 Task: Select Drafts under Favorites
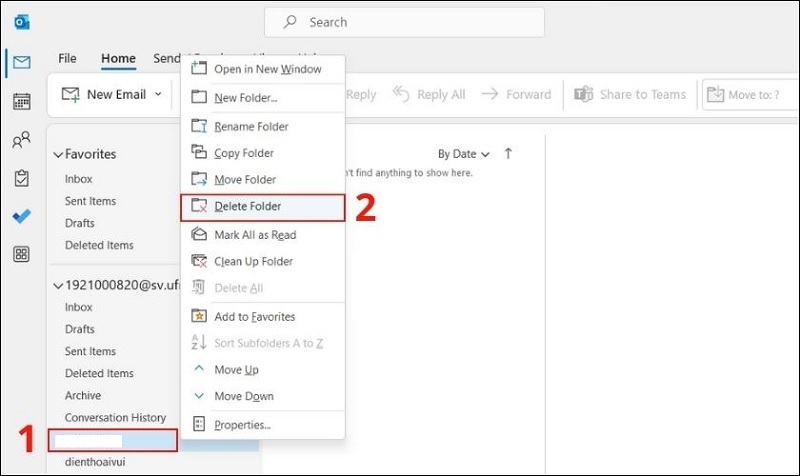[80, 223]
